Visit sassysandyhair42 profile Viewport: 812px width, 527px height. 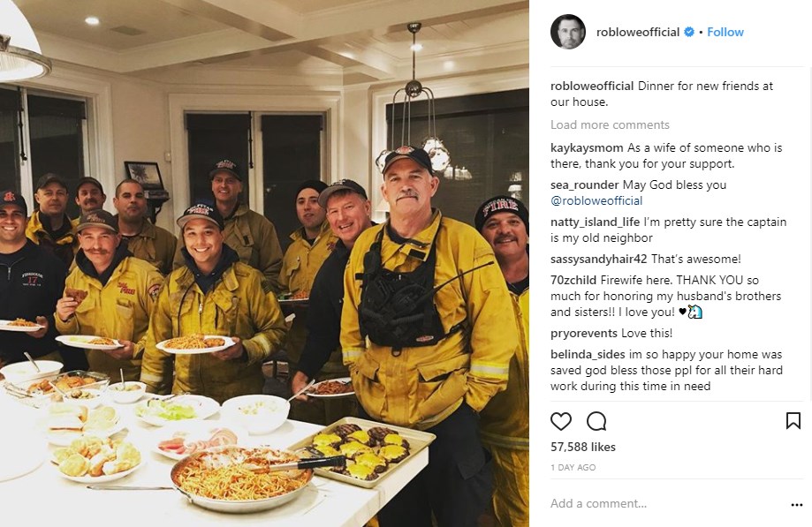[599, 260]
